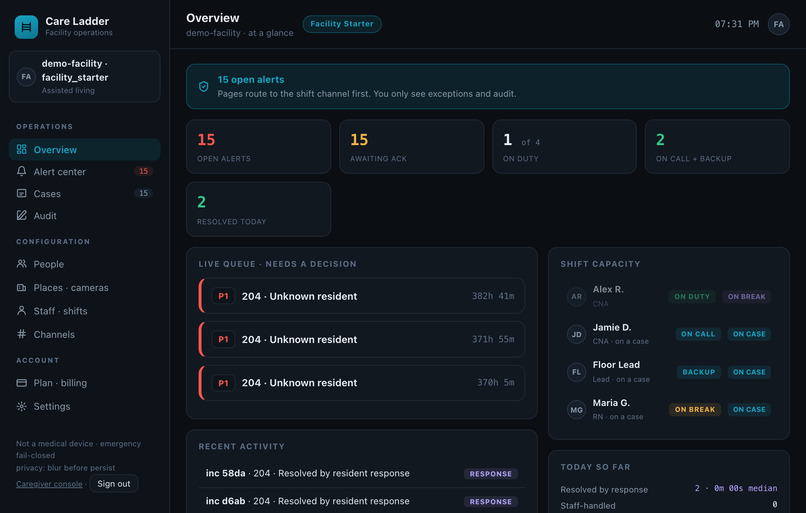Click RESPONSE tag on inc d6ab

click(x=490, y=502)
